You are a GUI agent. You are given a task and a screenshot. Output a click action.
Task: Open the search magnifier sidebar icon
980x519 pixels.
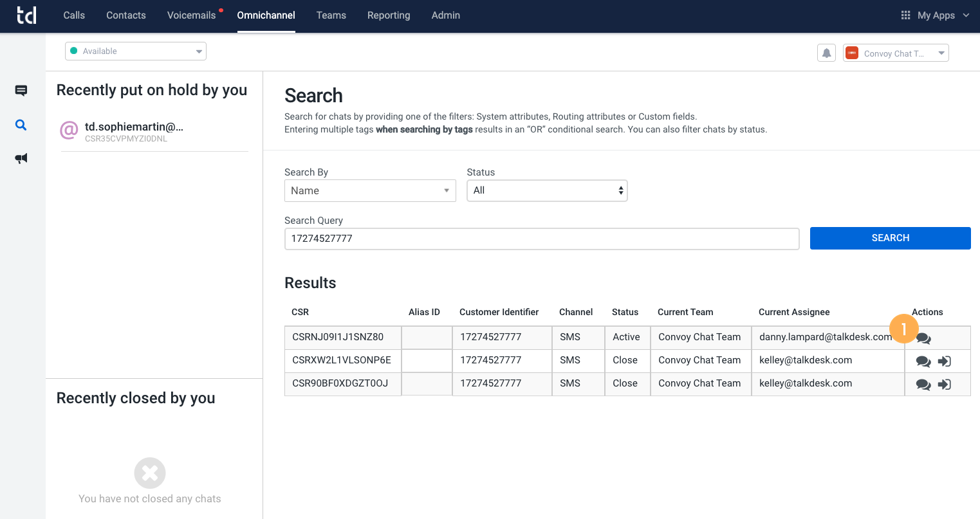coord(21,125)
